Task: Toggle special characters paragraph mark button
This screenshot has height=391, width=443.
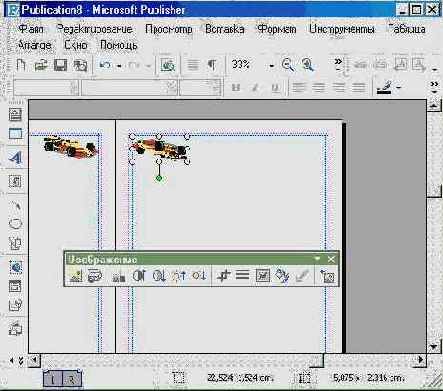Action: (x=212, y=65)
